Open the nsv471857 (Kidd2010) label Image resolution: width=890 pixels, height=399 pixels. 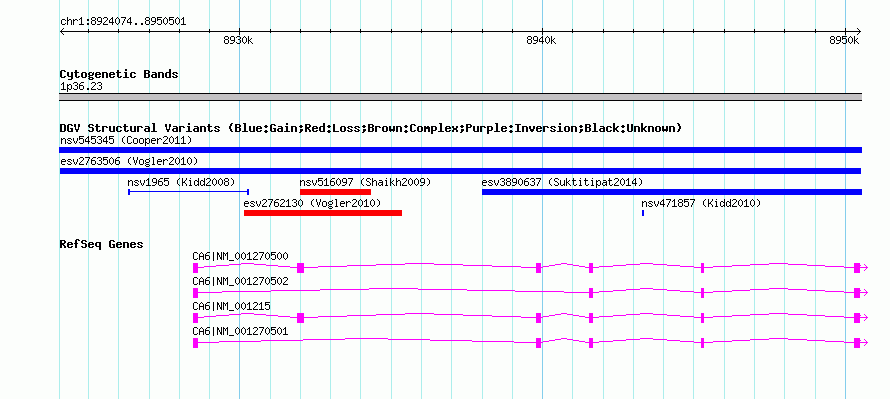[701, 203]
